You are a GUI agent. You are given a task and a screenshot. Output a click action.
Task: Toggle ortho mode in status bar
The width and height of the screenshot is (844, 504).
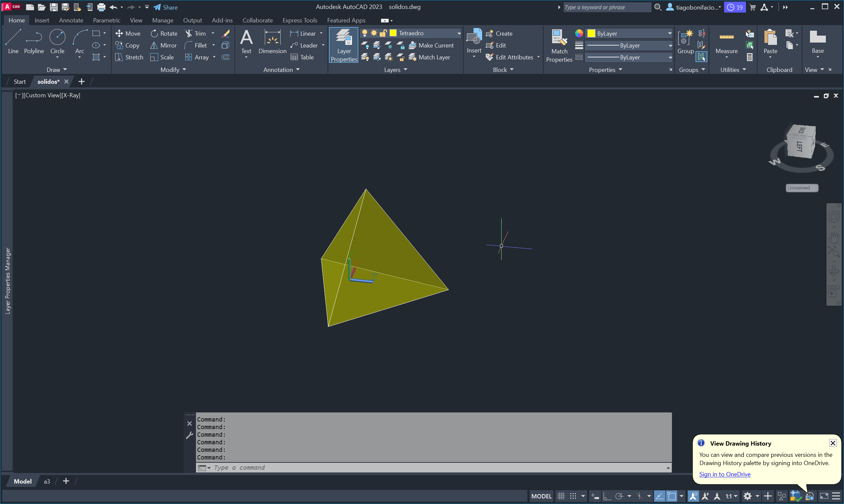[607, 496]
